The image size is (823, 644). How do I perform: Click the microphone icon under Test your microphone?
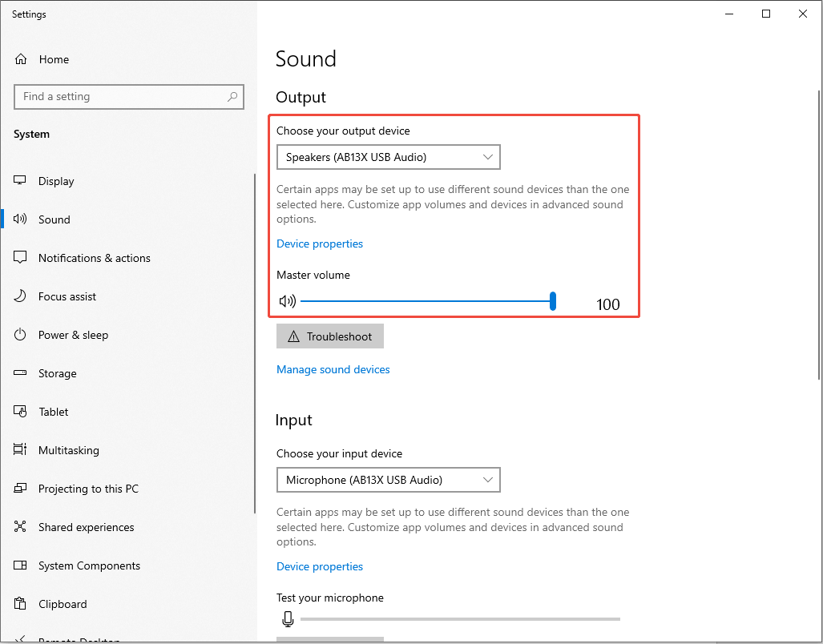[288, 618]
